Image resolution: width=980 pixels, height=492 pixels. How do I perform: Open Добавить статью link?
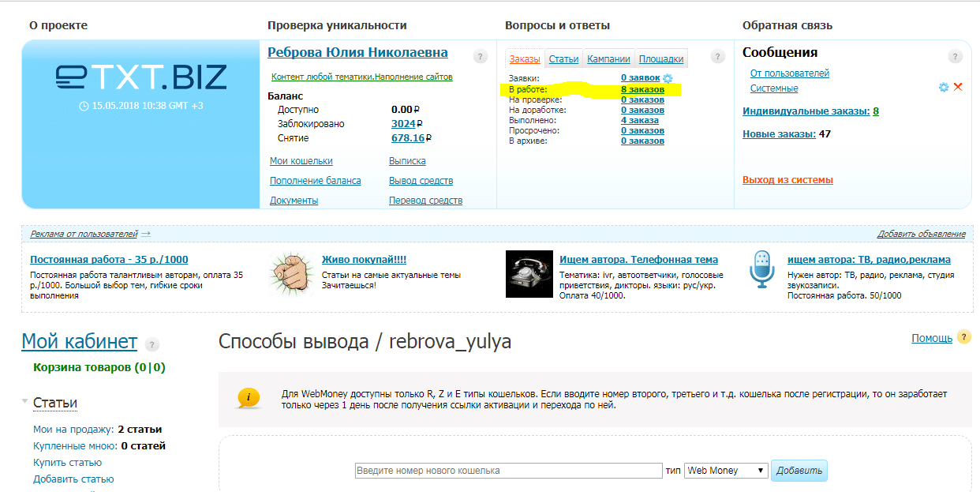coord(73,479)
